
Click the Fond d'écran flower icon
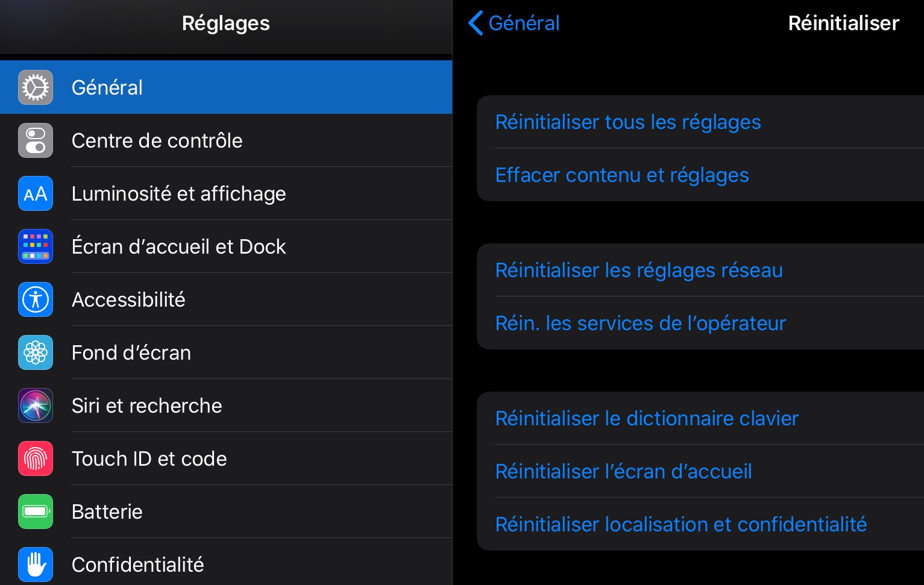point(36,352)
